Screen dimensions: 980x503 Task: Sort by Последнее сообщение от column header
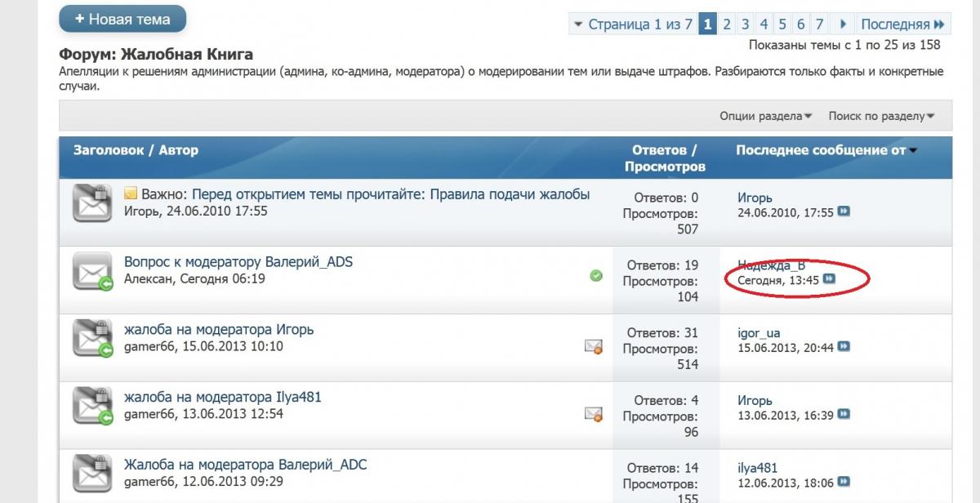(x=822, y=150)
